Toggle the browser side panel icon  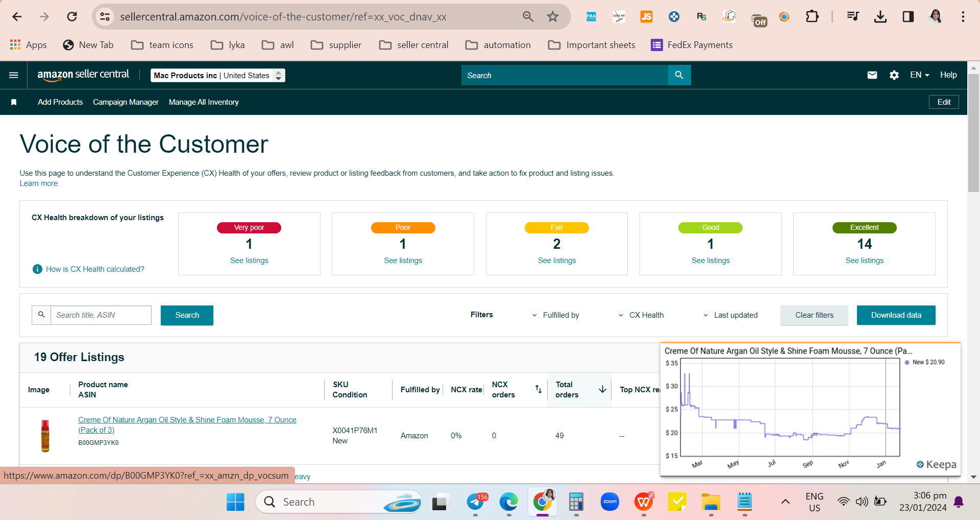tap(908, 17)
